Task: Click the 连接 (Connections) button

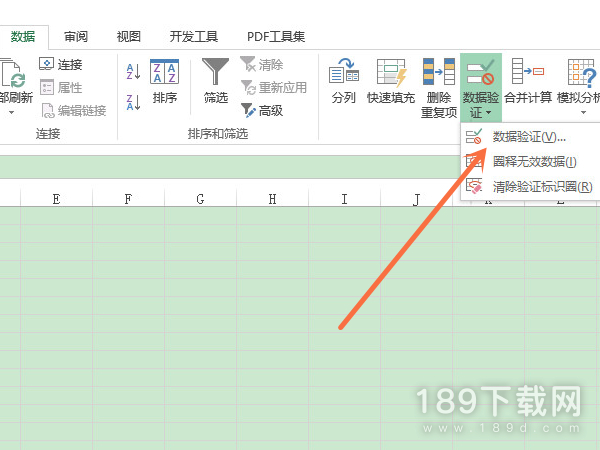Action: tap(61, 64)
